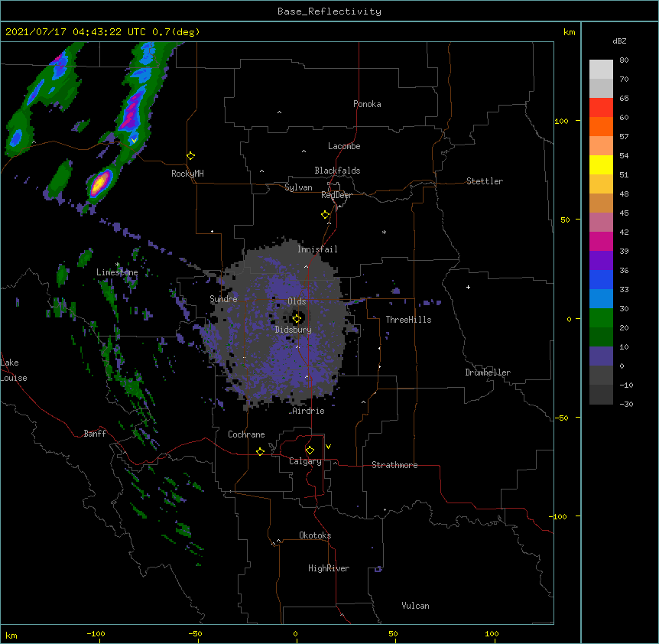Pick the dark blue 33-36 dBZ swatch
This screenshot has height=644, width=659.
[x=601, y=279]
